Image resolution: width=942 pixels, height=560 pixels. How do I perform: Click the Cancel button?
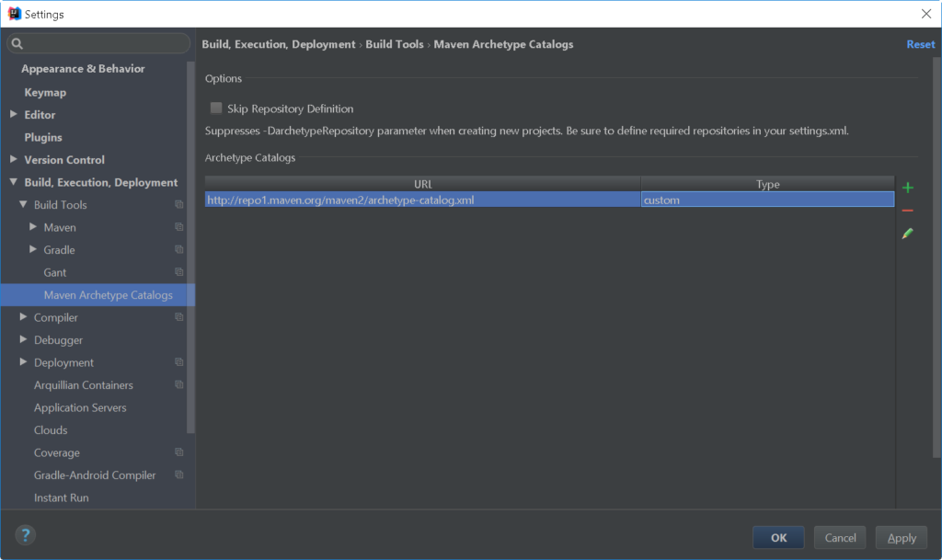coord(840,537)
